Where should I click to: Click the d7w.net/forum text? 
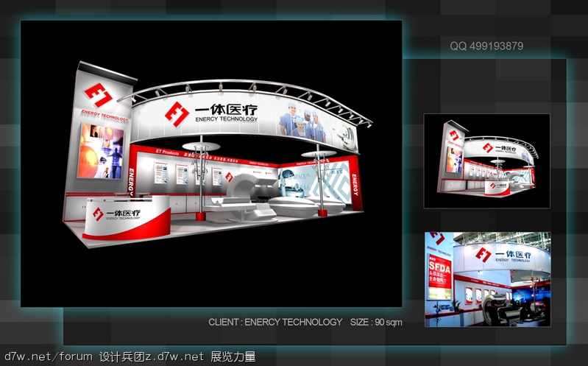(x=49, y=356)
